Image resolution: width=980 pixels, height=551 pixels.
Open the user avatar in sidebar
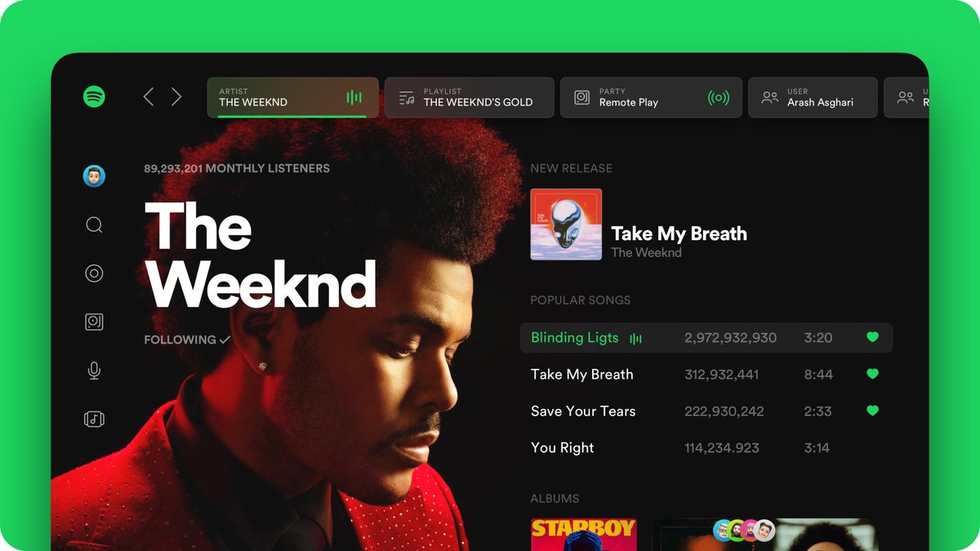94,176
